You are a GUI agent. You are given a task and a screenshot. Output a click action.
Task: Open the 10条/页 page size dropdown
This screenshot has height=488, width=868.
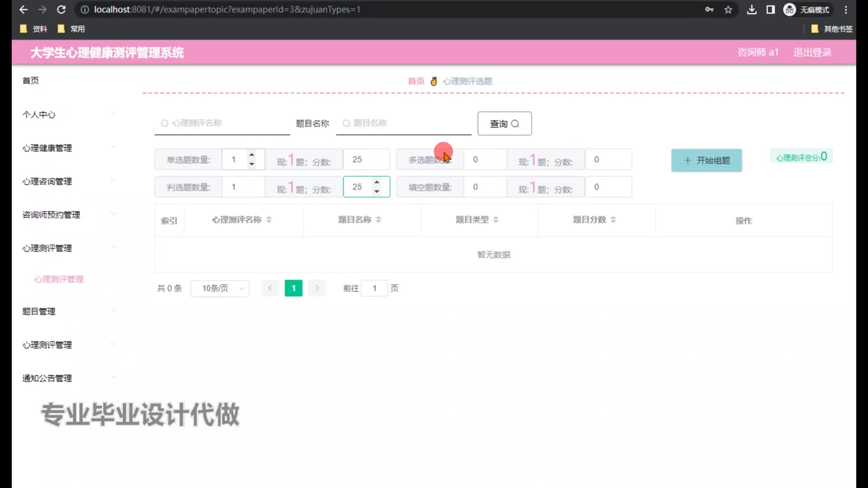[220, 288]
